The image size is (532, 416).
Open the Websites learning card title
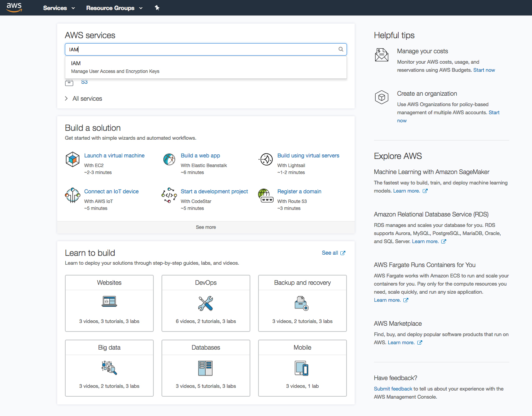click(109, 282)
